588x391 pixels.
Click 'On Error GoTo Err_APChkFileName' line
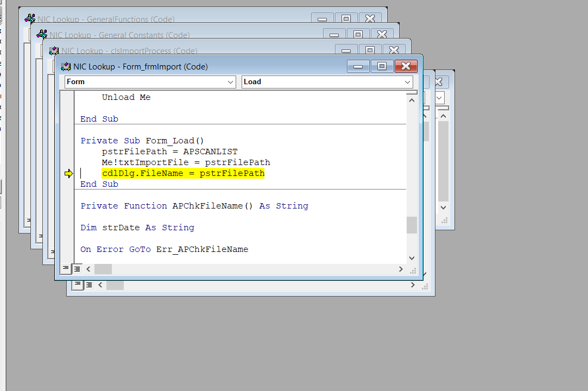pos(165,250)
